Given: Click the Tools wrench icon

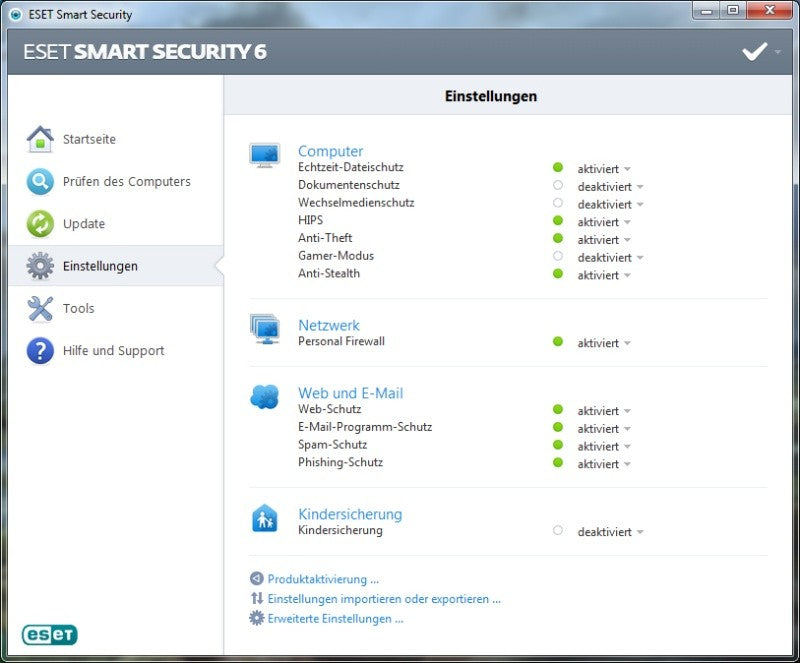Looking at the screenshot, I should click(40, 308).
